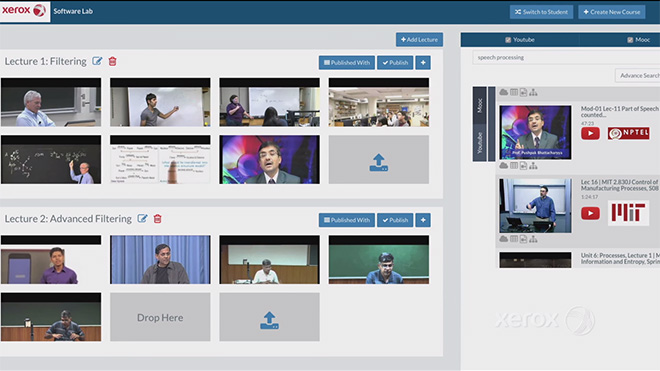
Task: Open Lecture 1 thumbnail of handwritten notes slide
Action: click(x=160, y=160)
